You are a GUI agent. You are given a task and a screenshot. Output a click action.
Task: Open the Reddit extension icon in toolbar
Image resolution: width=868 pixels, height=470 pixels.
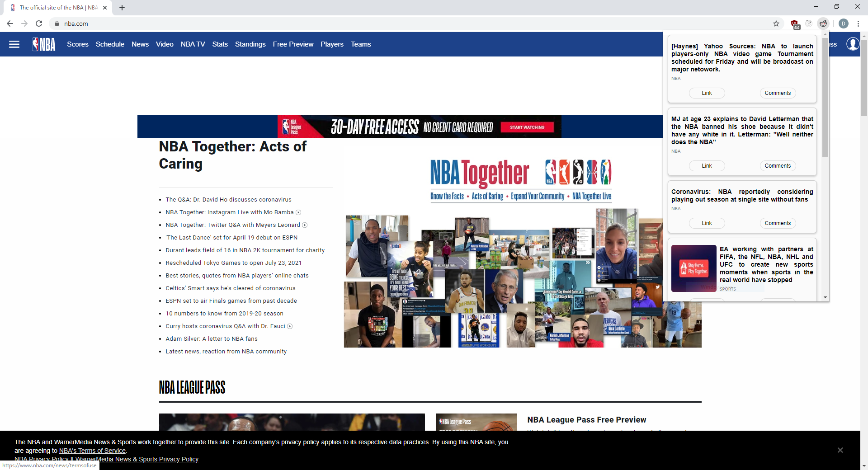coord(823,23)
